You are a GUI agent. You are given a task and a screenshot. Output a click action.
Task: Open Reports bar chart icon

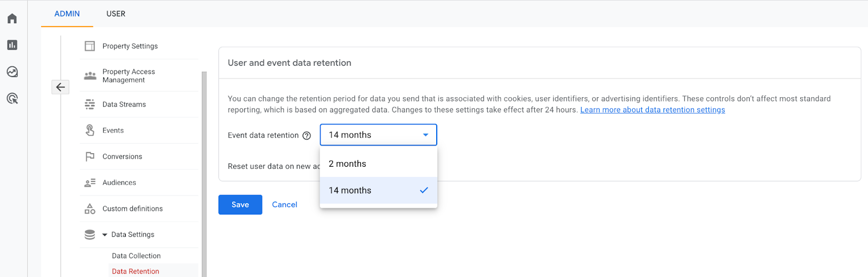pos(12,45)
